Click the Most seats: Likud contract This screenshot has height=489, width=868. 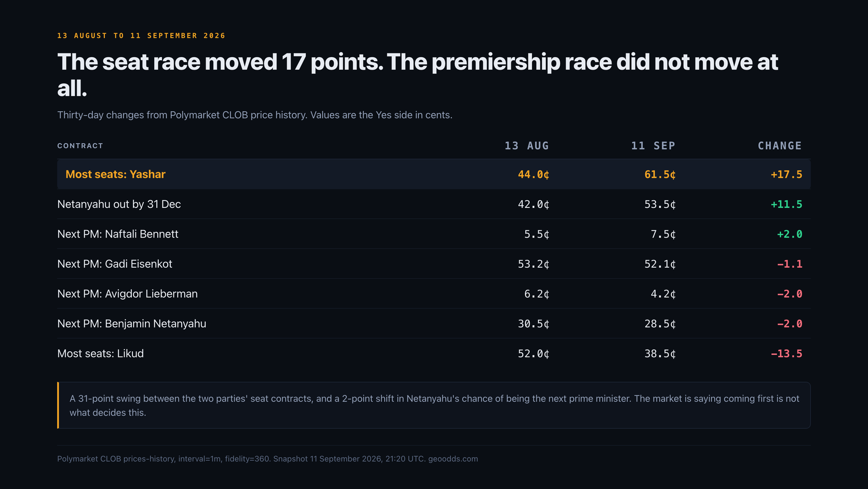tap(100, 353)
